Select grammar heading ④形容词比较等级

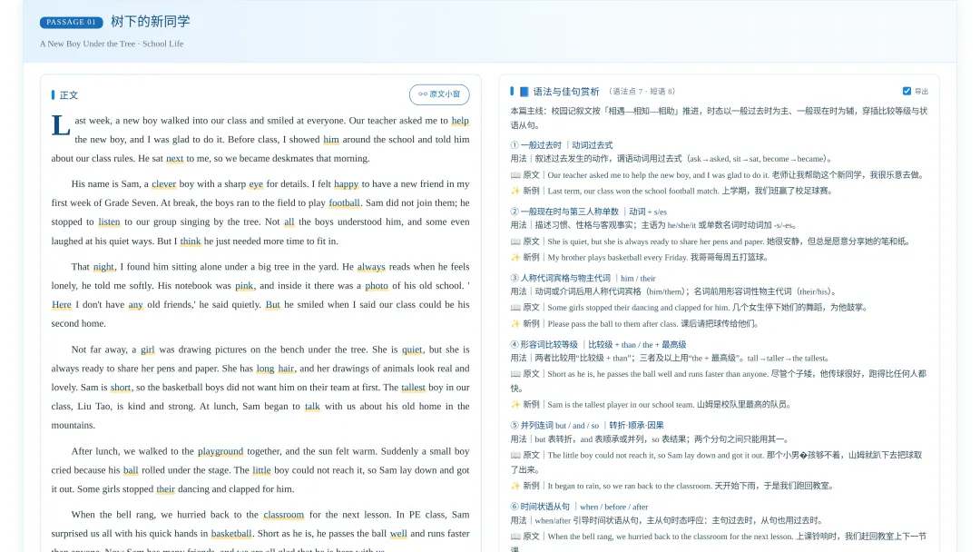597,344
